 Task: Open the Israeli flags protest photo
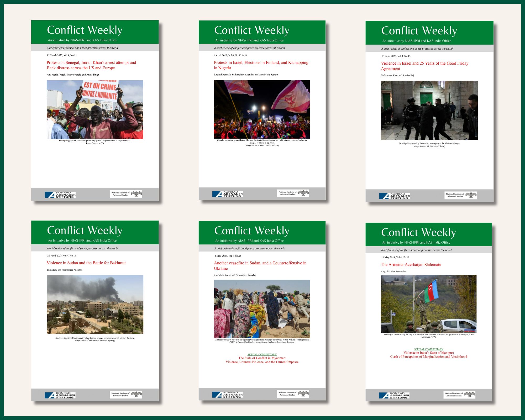tap(262, 109)
